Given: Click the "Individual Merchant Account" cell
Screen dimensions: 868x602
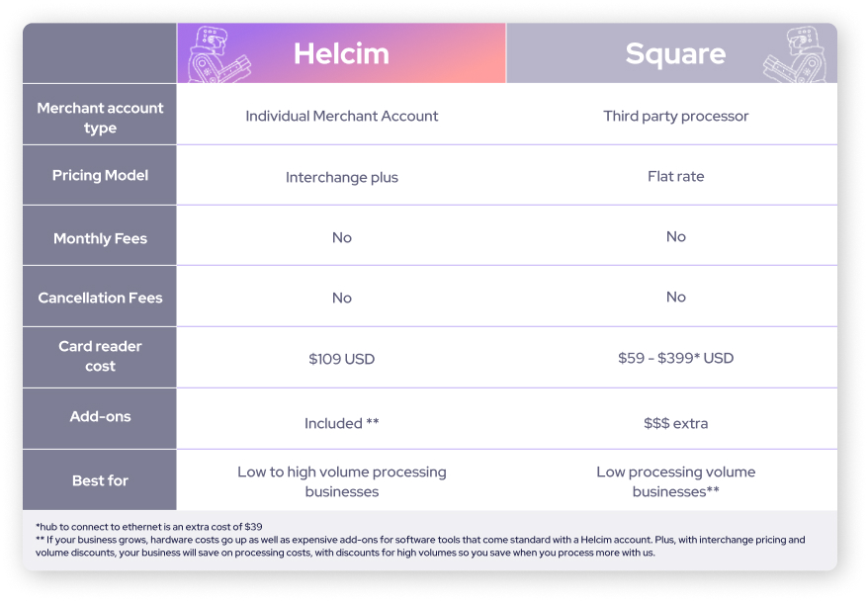Looking at the screenshot, I should click(342, 116).
